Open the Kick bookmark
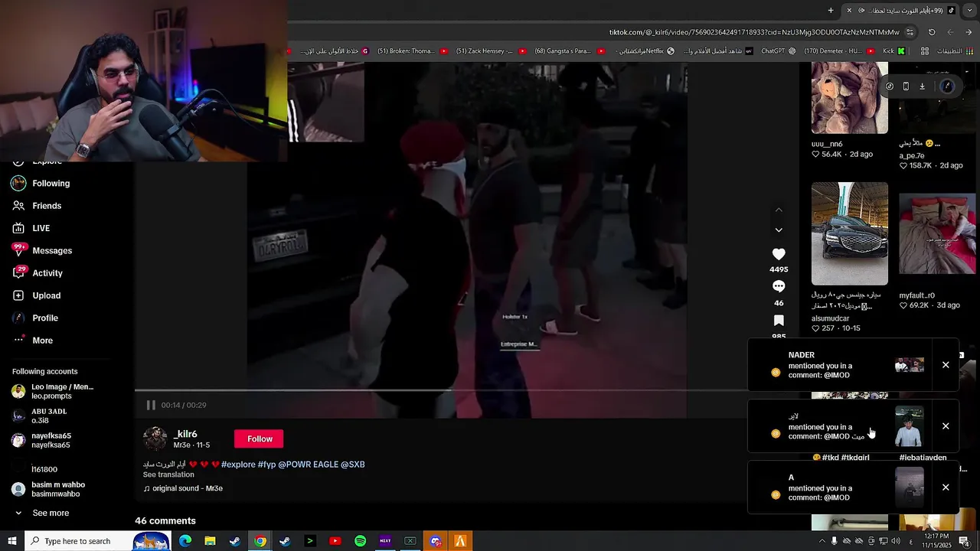This screenshot has width=980, height=551. point(894,51)
